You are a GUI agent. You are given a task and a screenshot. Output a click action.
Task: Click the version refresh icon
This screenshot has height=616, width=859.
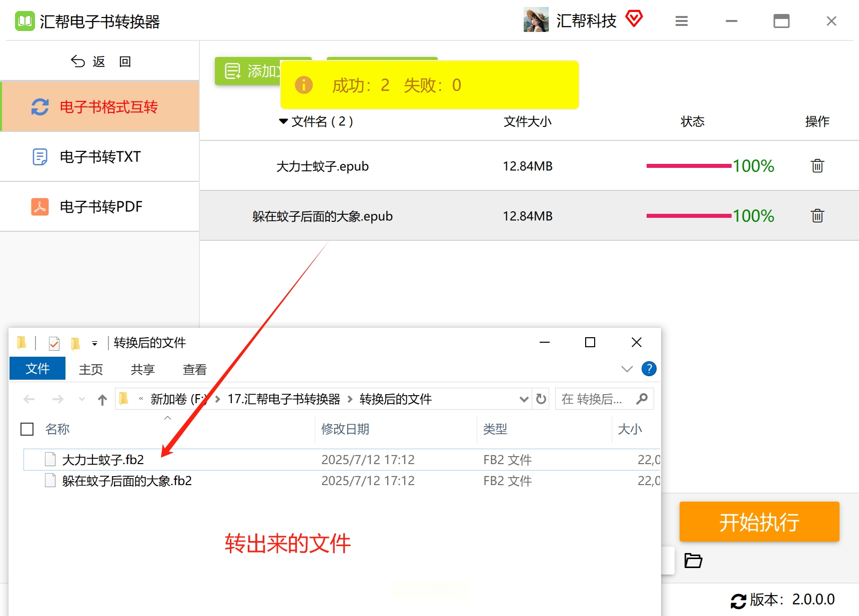738,601
